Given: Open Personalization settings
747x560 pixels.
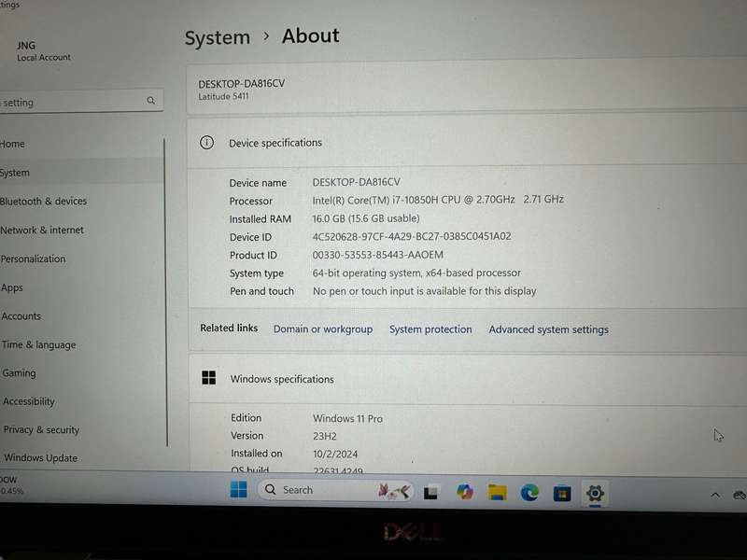Looking at the screenshot, I should click(33, 259).
